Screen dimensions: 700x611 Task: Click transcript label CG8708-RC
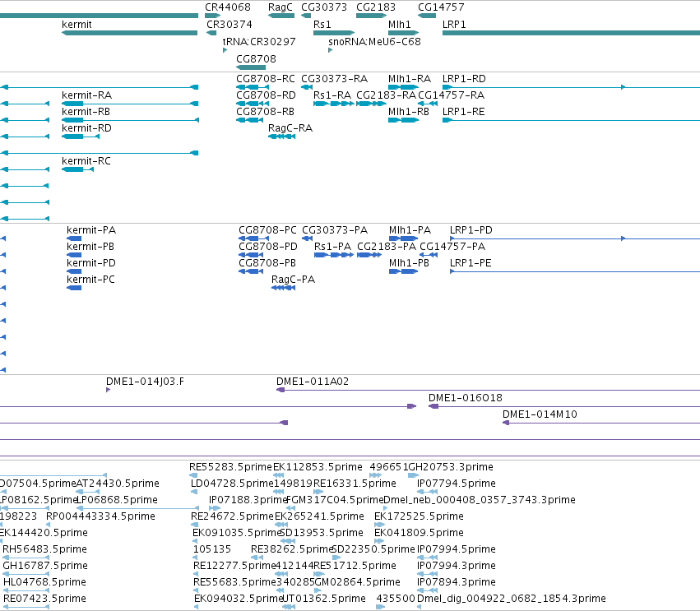click(266, 79)
